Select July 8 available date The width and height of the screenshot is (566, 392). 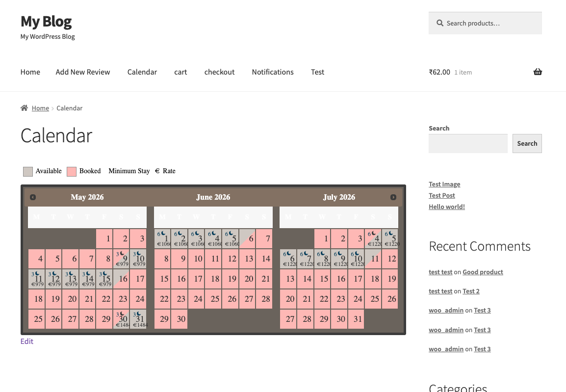[x=323, y=259]
